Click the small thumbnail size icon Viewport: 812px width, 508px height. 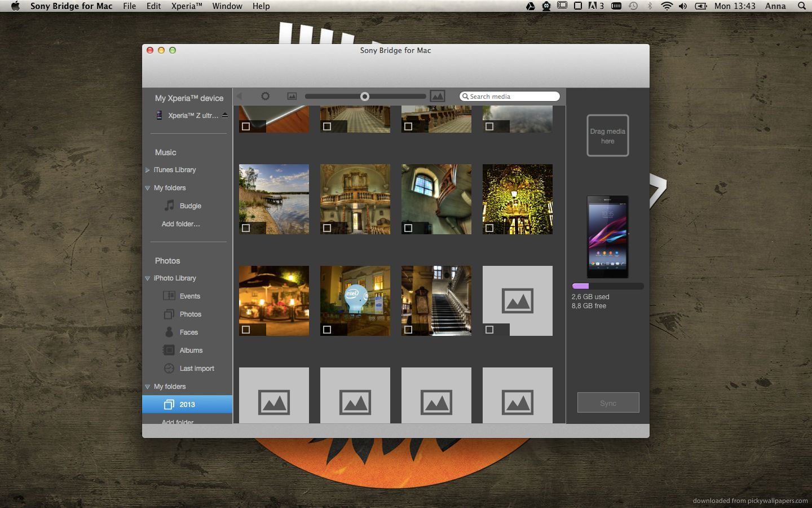(x=292, y=97)
